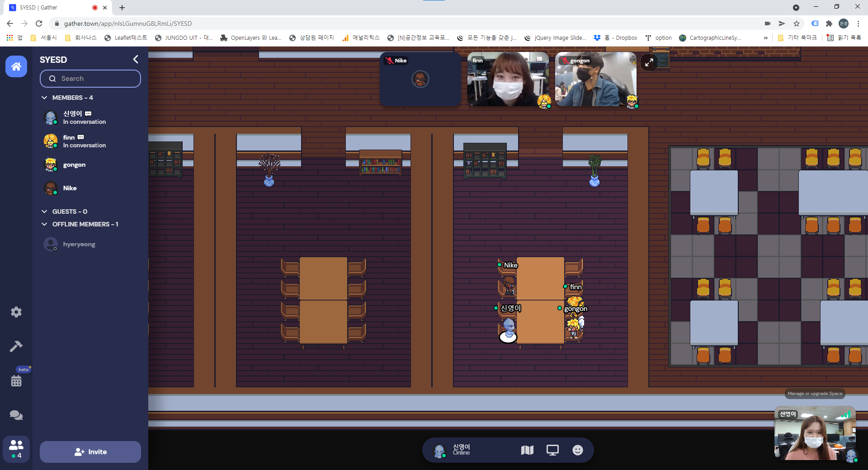Click gongon avatar on map
This screenshot has width=868, height=470.
click(574, 329)
